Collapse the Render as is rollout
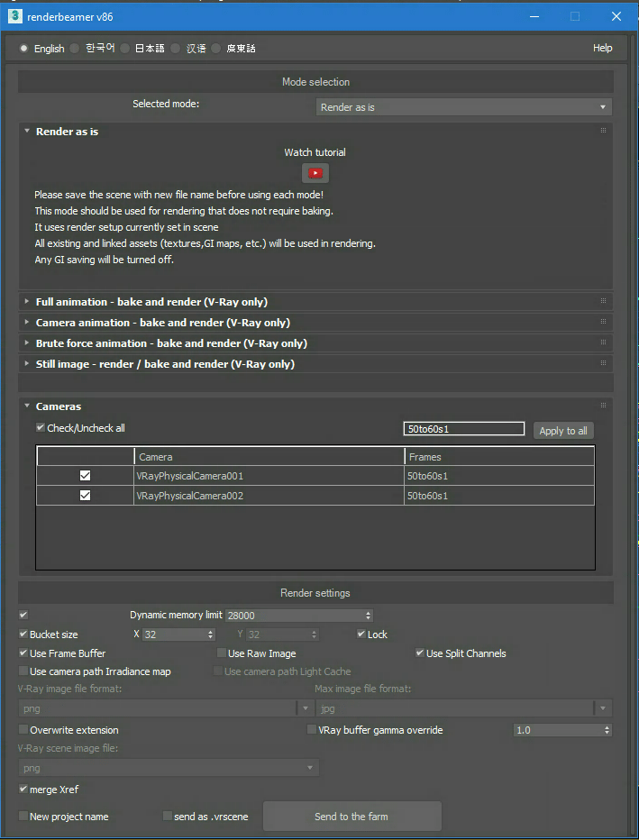This screenshot has height=840, width=639. pos(27,132)
